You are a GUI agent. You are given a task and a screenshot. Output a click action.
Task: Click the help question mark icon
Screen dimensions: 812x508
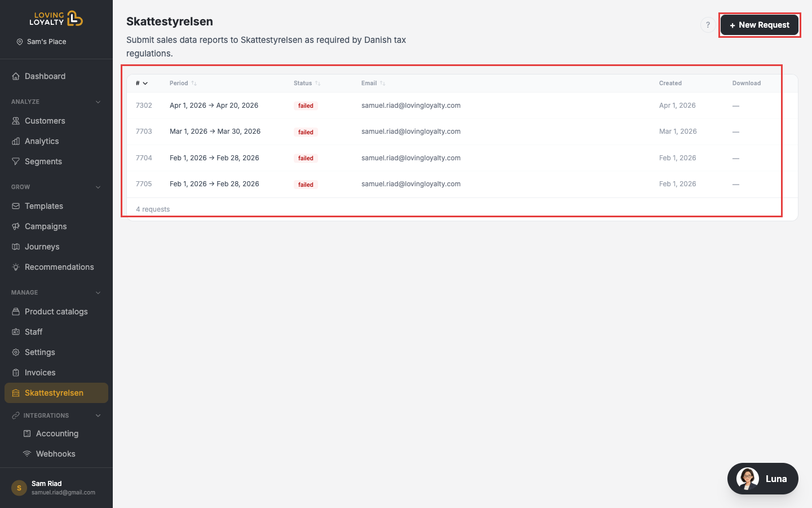pyautogui.click(x=708, y=25)
